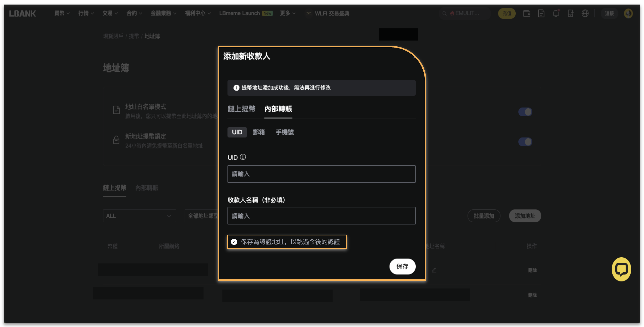
Task: Open the language globe icon
Action: (585, 13)
